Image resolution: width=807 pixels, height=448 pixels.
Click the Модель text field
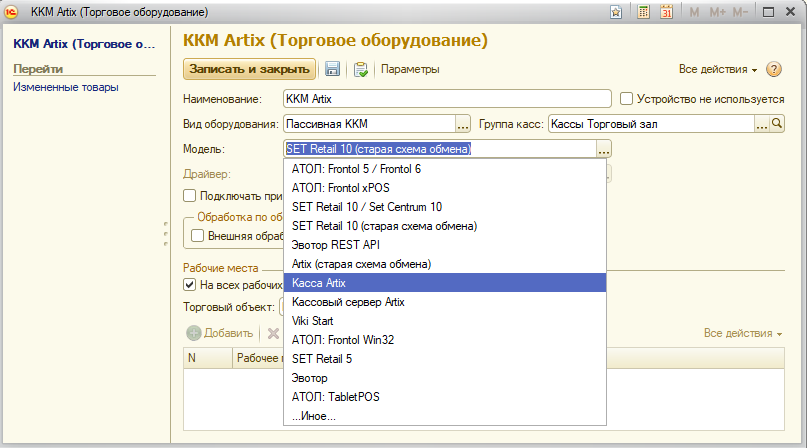pos(440,149)
